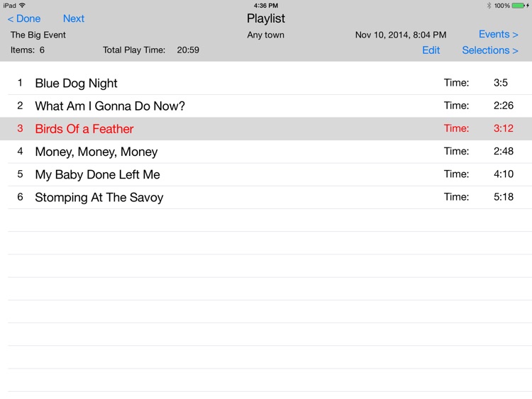The image size is (532, 399).
Task: Select Stomping At The Savoy
Action: click(x=266, y=197)
